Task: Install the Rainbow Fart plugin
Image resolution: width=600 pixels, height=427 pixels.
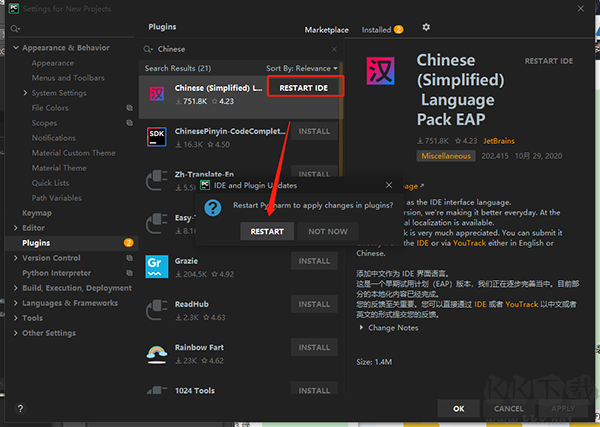Action: pyautogui.click(x=314, y=347)
